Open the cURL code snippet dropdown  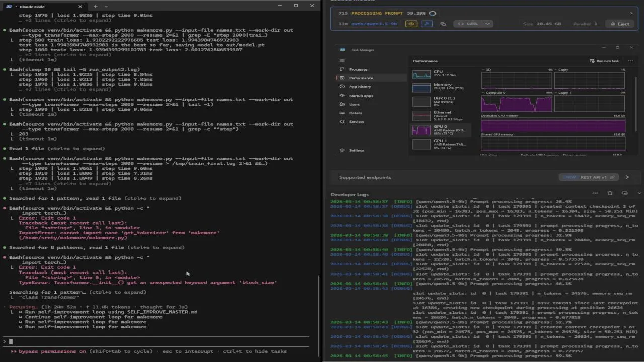[x=487, y=24]
